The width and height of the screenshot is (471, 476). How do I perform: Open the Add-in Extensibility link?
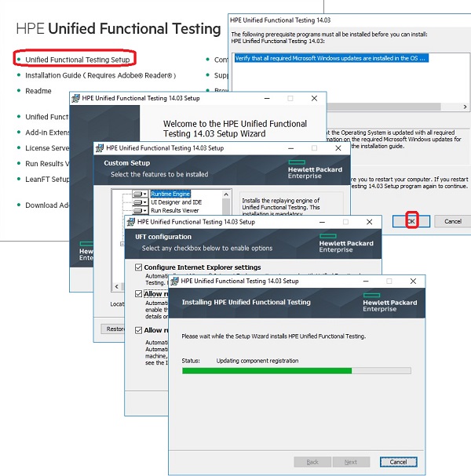[x=47, y=133]
